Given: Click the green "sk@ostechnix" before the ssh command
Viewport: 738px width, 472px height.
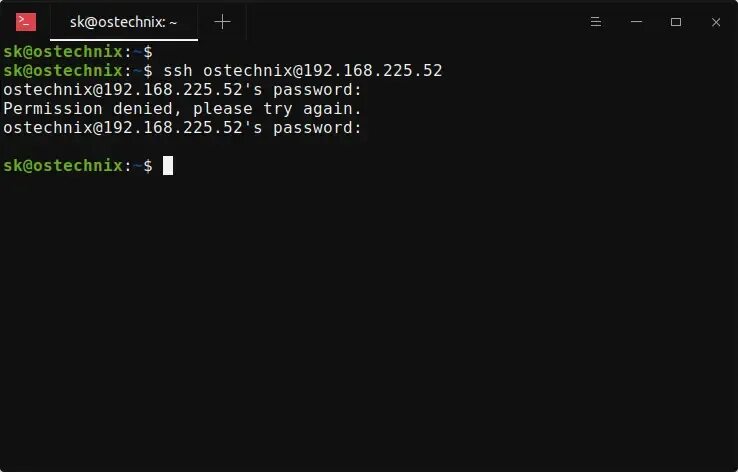Looking at the screenshot, I should [x=63, y=71].
